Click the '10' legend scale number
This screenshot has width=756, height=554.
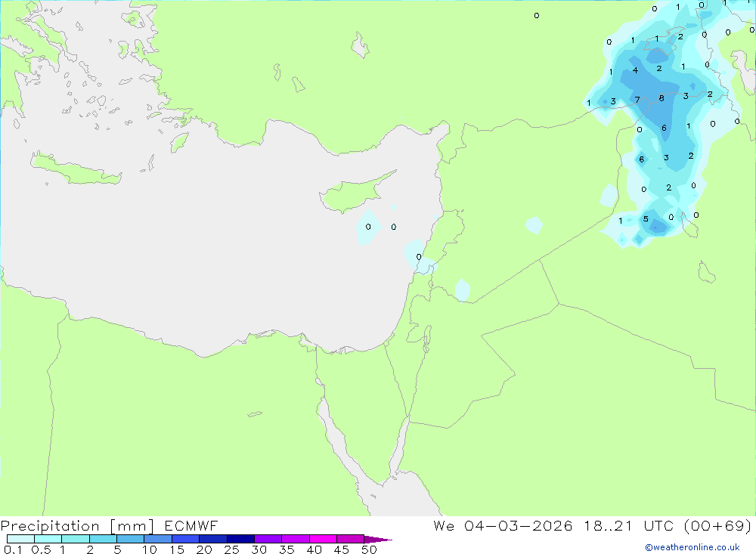coord(150,549)
